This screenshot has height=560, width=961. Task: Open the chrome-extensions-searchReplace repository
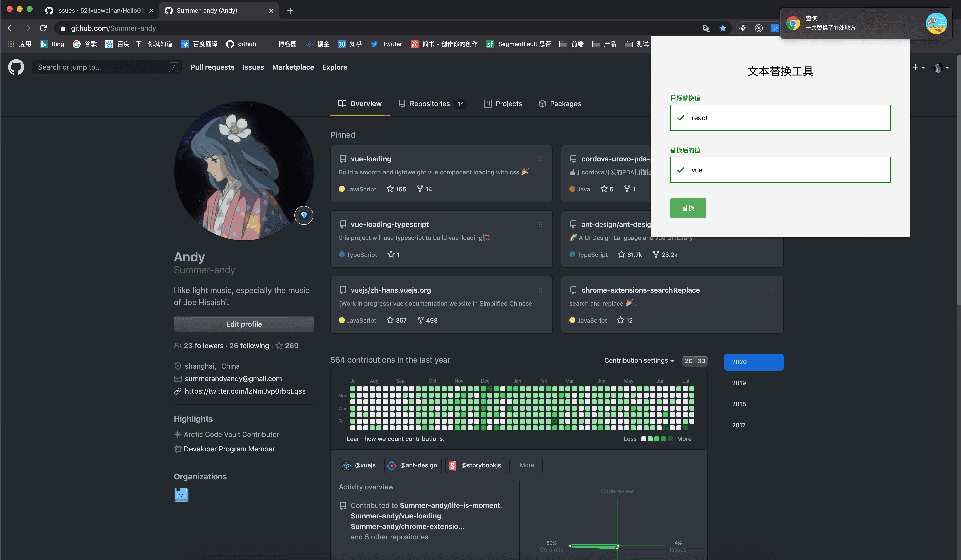click(640, 290)
